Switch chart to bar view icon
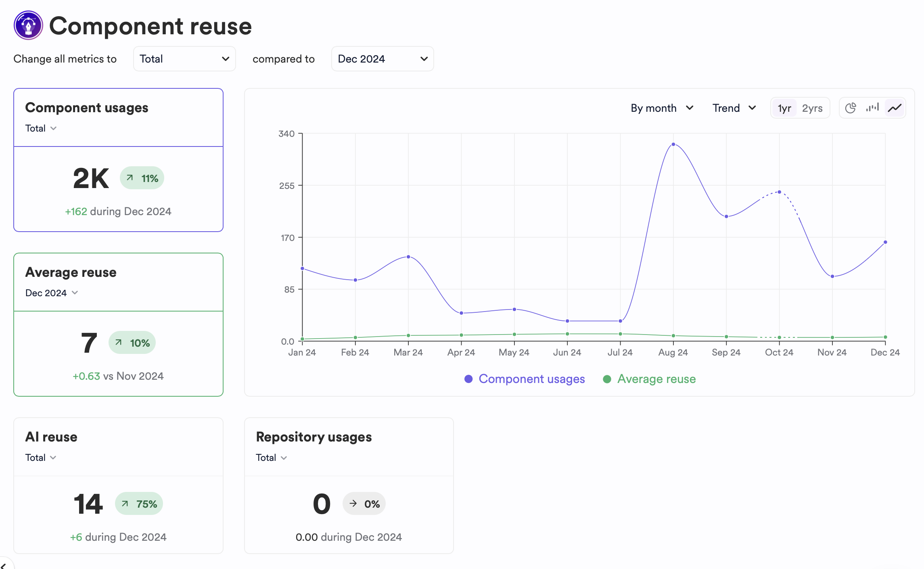This screenshot has height=569, width=924. [x=872, y=108]
